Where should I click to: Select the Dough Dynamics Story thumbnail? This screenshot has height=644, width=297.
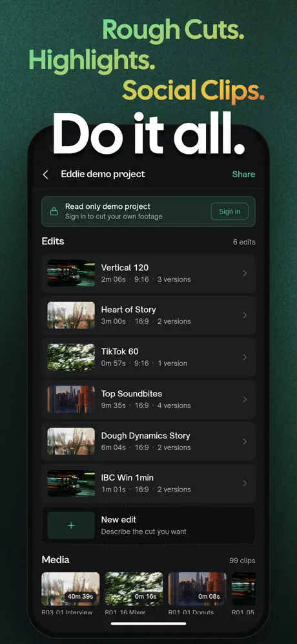(71, 441)
